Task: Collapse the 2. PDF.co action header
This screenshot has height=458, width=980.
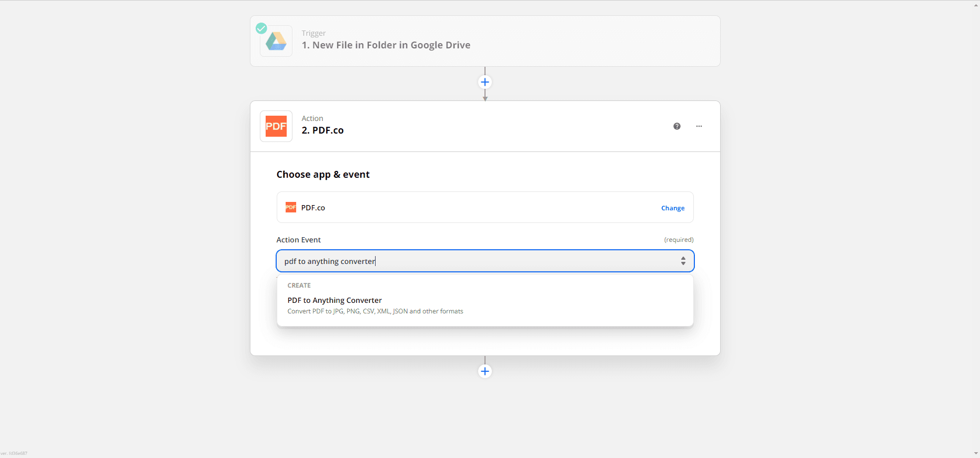Action: click(x=322, y=130)
